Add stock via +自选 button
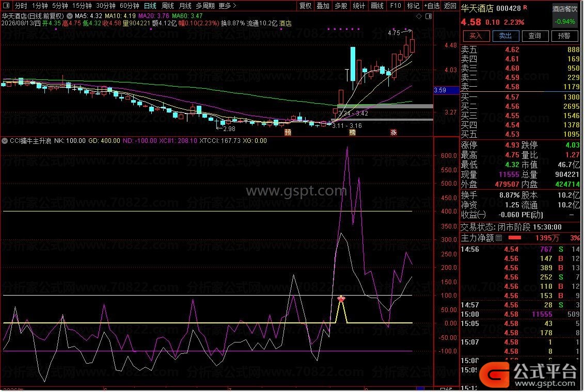This screenshot has width=585, height=392. pyautogui.click(x=432, y=6)
